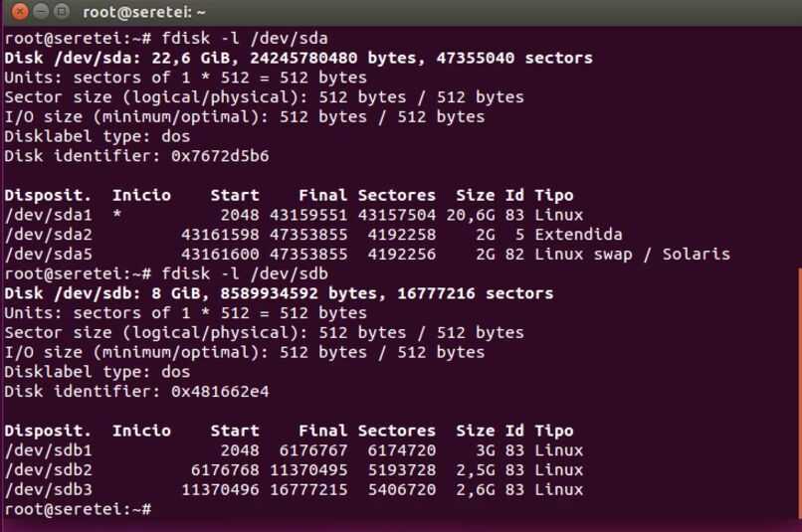This screenshot has height=532, width=802.
Task: Click final sector 11370495 of sdb2
Action: 308,470
